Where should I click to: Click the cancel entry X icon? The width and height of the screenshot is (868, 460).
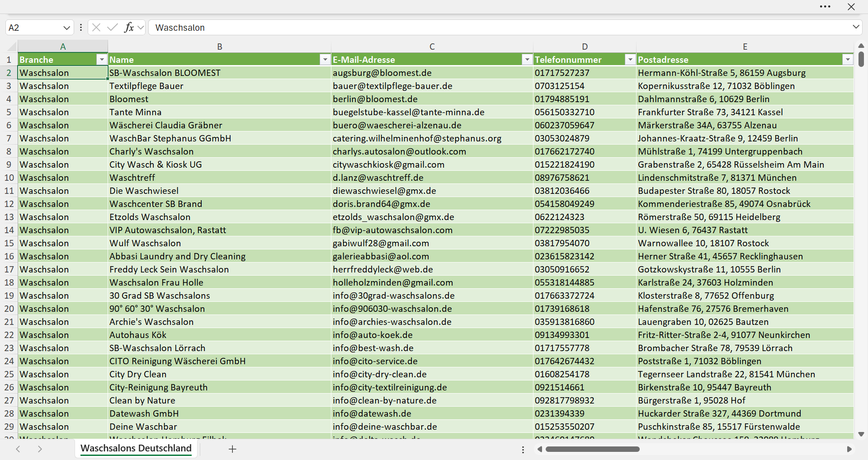[x=96, y=28]
